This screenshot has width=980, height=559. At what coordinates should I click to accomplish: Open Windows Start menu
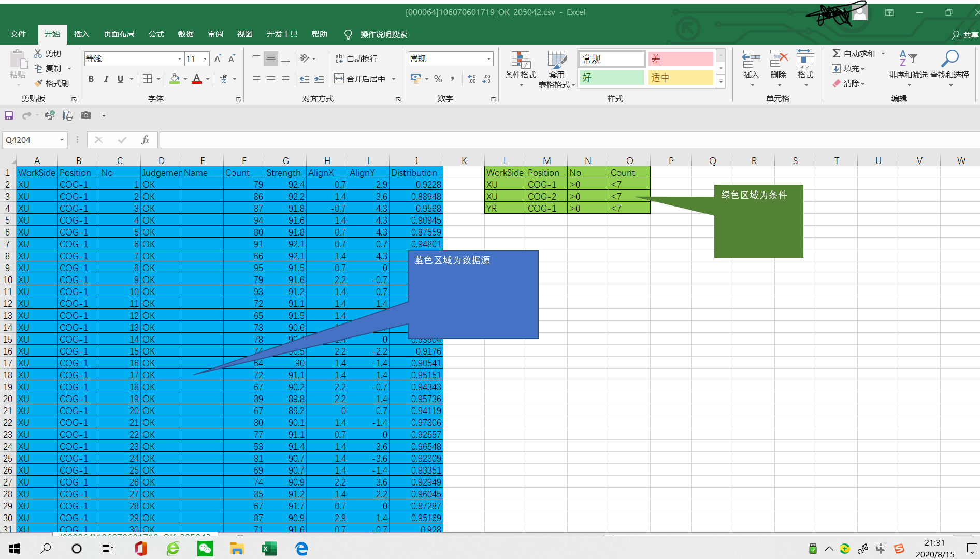coord(15,549)
